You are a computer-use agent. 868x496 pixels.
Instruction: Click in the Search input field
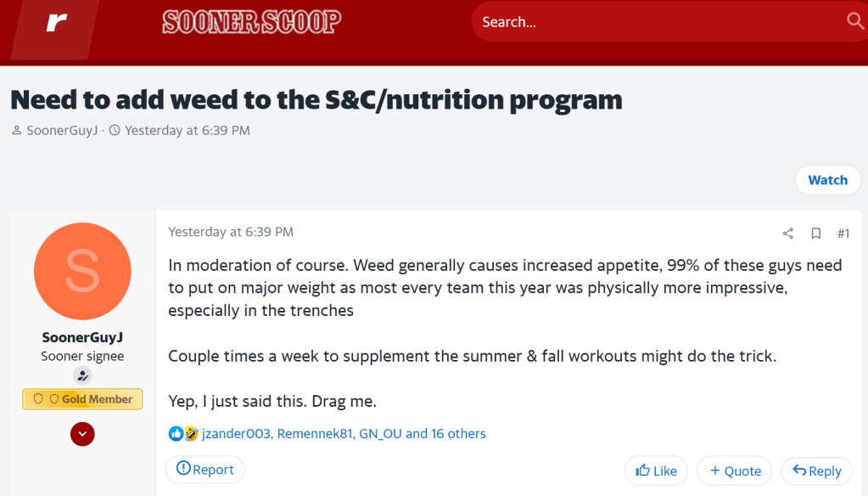point(653,22)
